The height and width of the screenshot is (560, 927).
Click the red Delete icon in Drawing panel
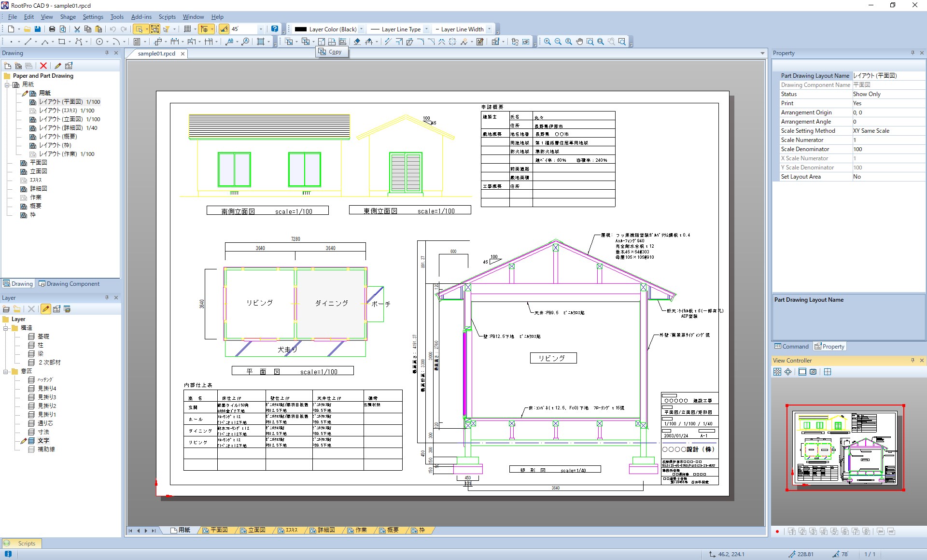(x=43, y=66)
